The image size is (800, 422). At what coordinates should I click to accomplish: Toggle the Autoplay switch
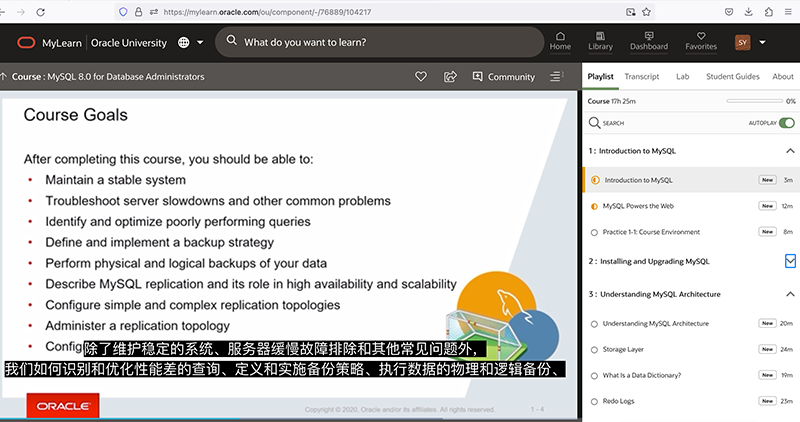point(786,122)
